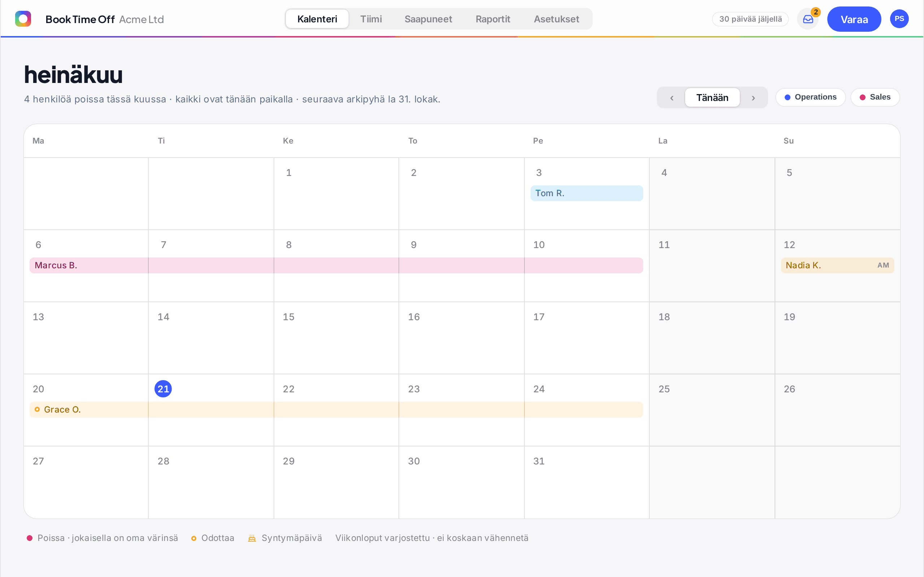
Task: Click the Book Time Off logo icon
Action: 23,19
